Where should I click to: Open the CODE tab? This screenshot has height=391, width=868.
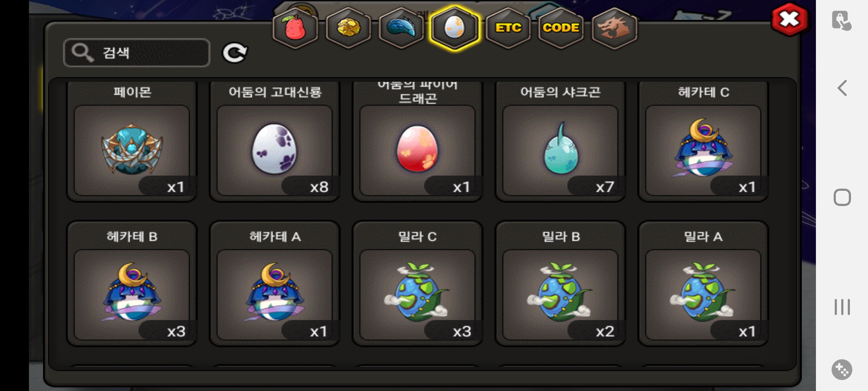coord(561,28)
